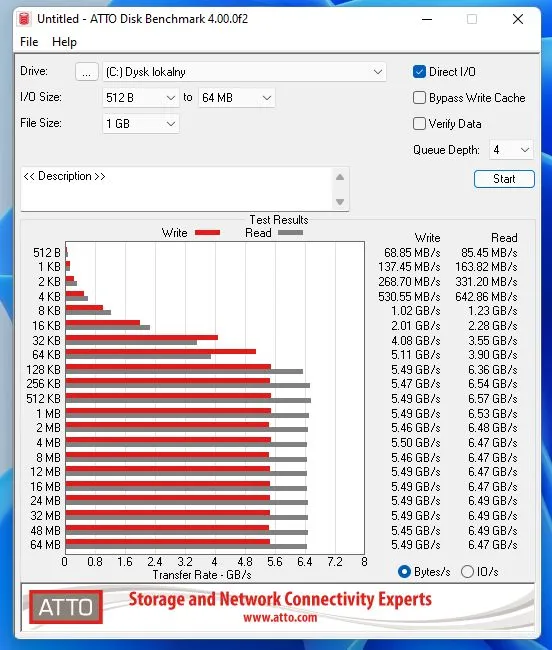The height and width of the screenshot is (650, 552).
Task: Open the File Size 1 GB dropdown
Action: (x=141, y=124)
